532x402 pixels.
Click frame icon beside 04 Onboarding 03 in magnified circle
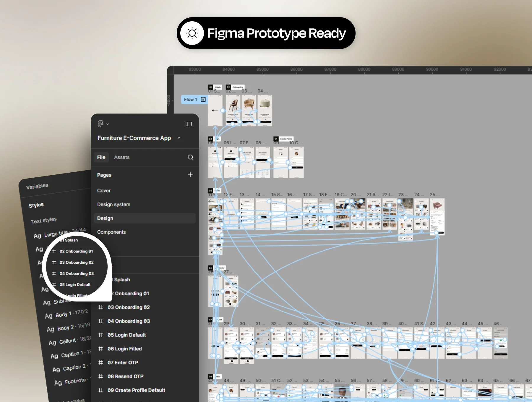54,273
